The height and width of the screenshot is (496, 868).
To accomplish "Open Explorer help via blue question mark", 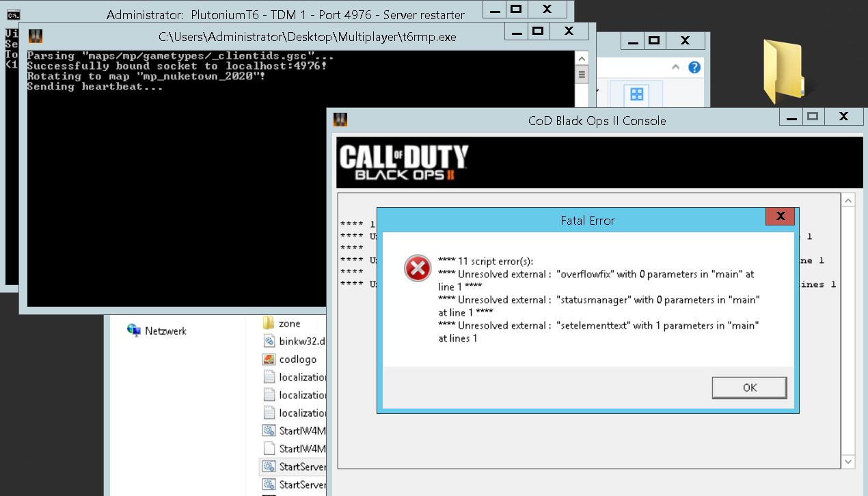I will pos(694,67).
